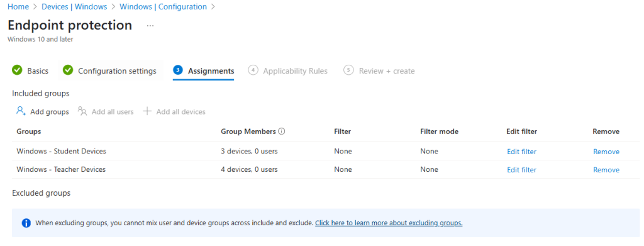644x246 pixels.
Task: Click the Endpoint protection page title
Action: click(70, 25)
